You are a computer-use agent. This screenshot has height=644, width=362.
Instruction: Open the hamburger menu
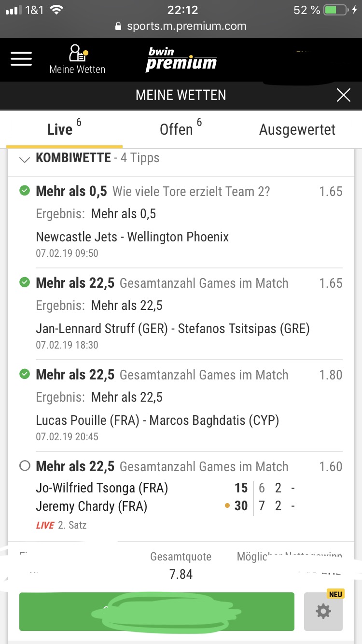pyautogui.click(x=21, y=59)
